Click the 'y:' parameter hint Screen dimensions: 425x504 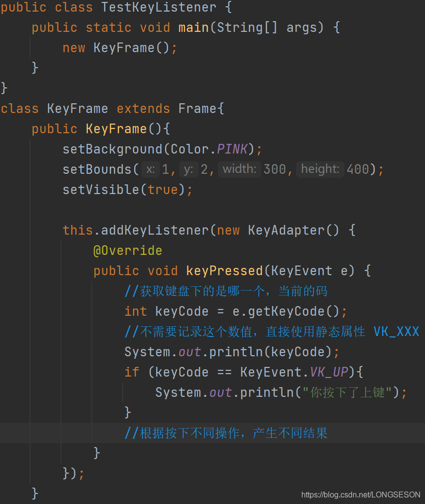pyautogui.click(x=189, y=169)
